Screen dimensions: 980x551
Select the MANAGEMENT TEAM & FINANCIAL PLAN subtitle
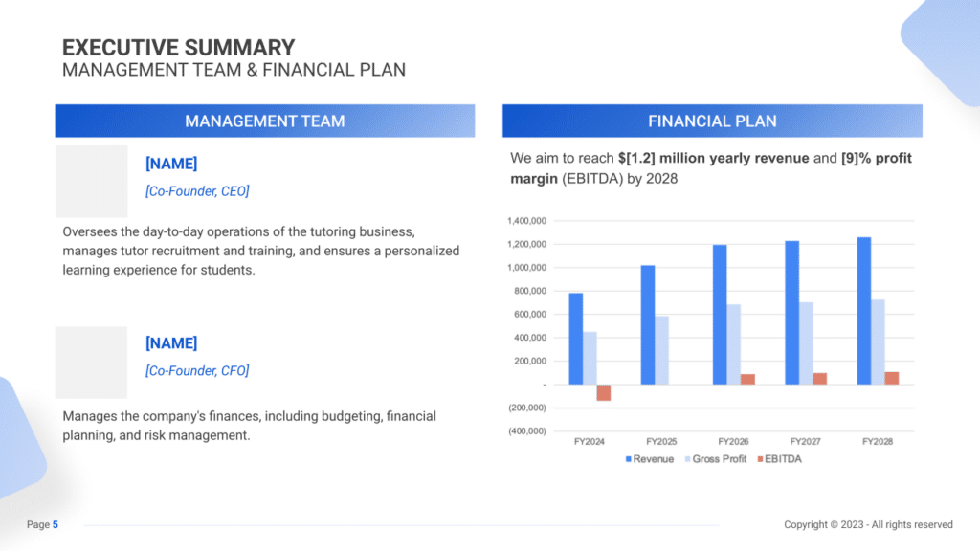click(x=234, y=70)
